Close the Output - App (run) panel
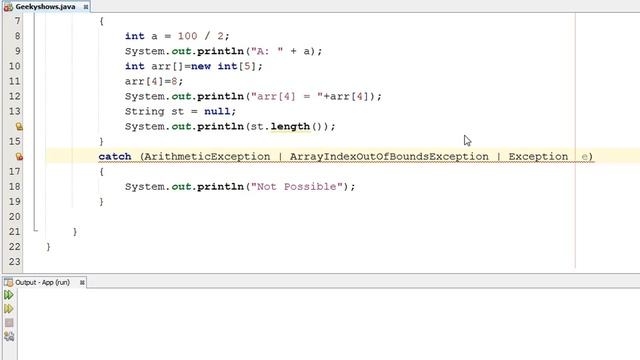This screenshot has width=640, height=360. coord(82,282)
